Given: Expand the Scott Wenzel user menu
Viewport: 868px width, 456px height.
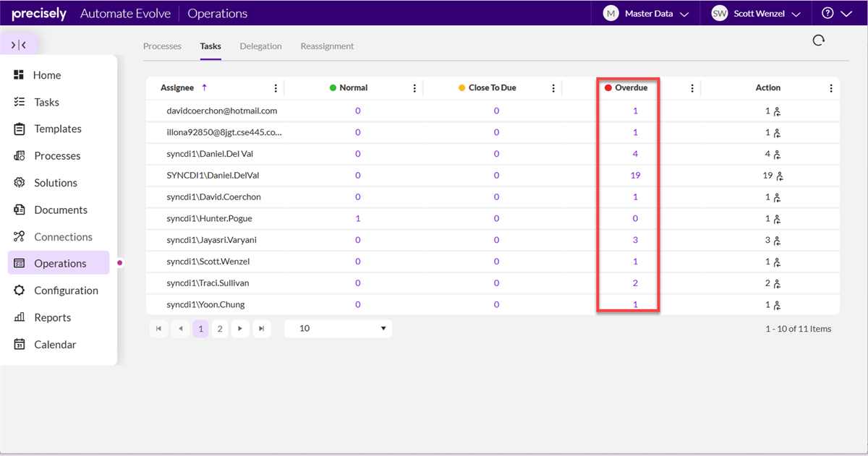Looking at the screenshot, I should (756, 14).
